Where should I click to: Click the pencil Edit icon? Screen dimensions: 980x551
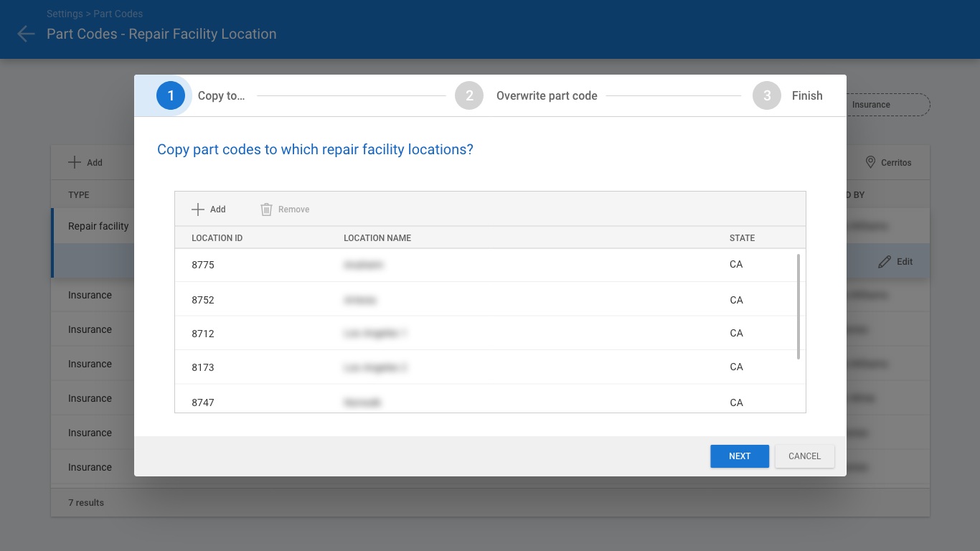885,262
